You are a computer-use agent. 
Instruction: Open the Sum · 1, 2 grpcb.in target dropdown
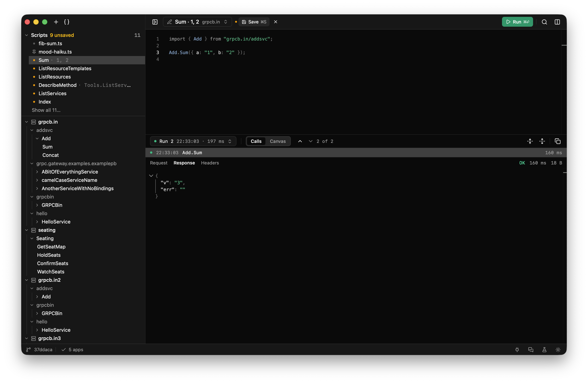click(197, 22)
